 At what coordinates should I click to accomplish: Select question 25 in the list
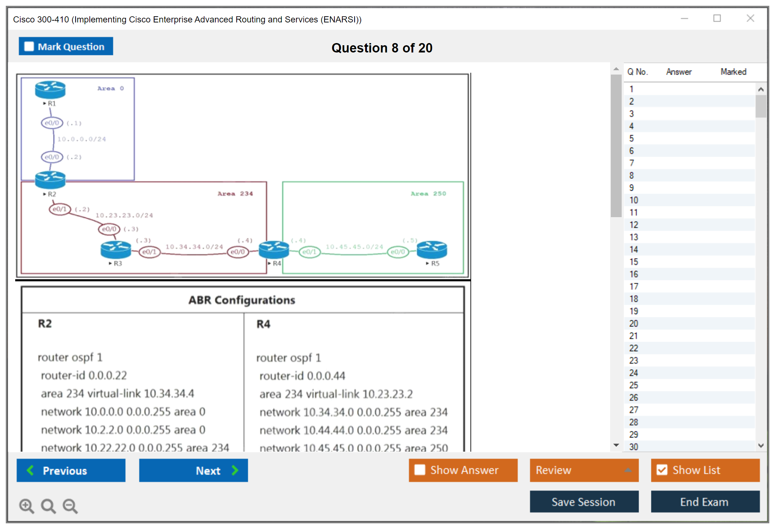[x=634, y=385]
